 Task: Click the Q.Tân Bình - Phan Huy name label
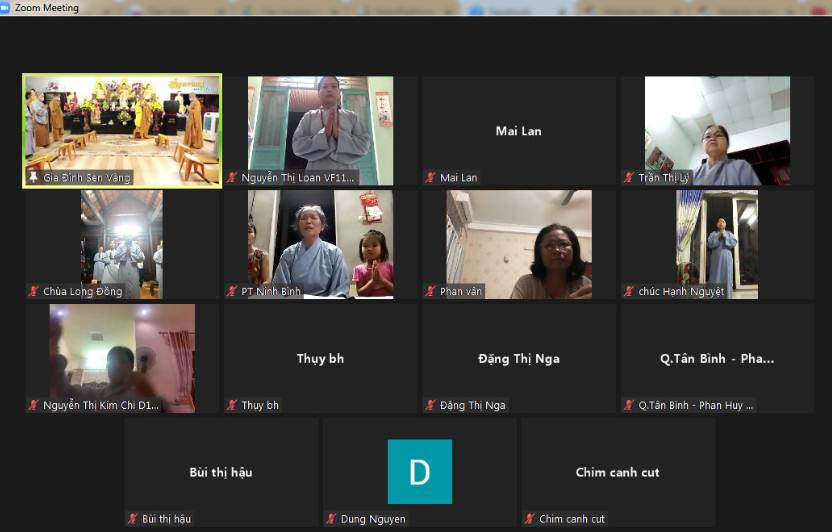point(696,406)
